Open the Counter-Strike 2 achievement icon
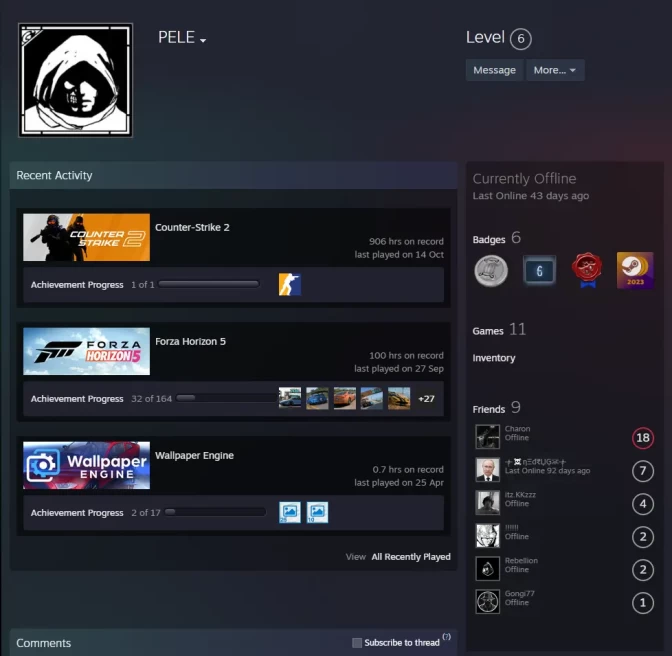672x656 pixels. click(290, 285)
